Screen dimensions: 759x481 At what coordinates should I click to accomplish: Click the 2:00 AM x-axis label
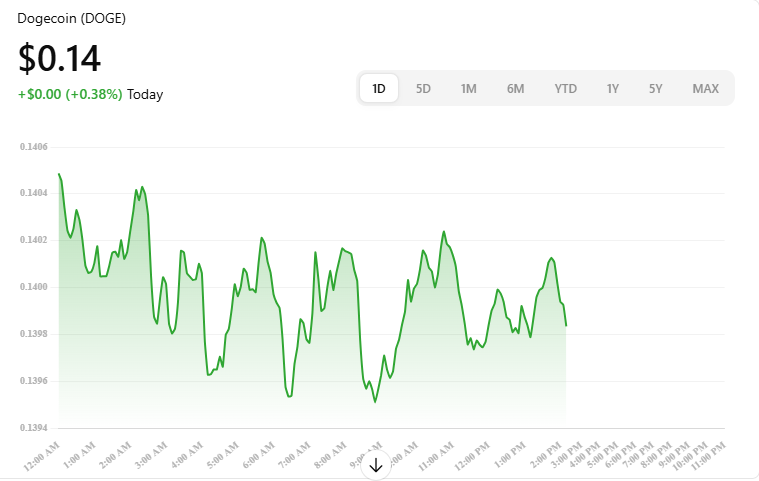115,456
